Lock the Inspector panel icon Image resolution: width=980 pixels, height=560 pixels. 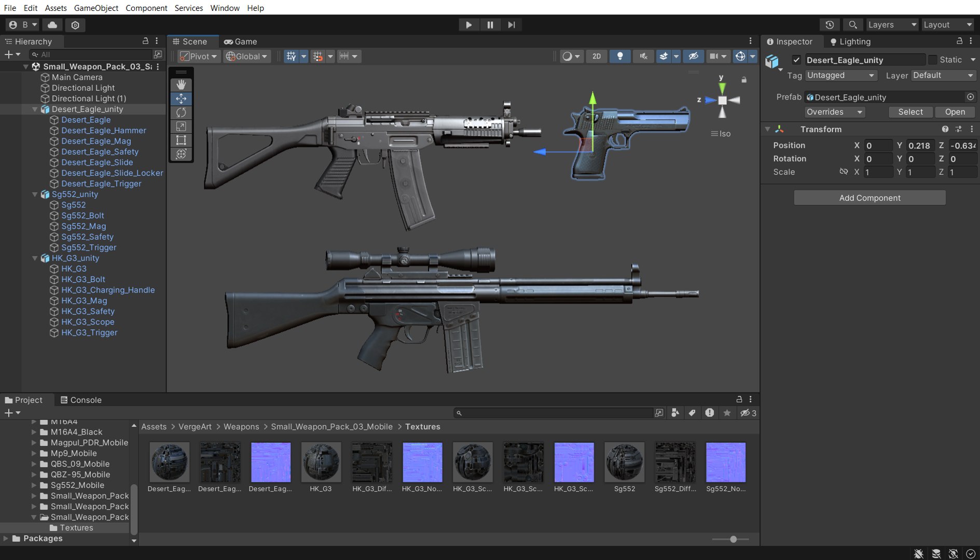(x=960, y=41)
